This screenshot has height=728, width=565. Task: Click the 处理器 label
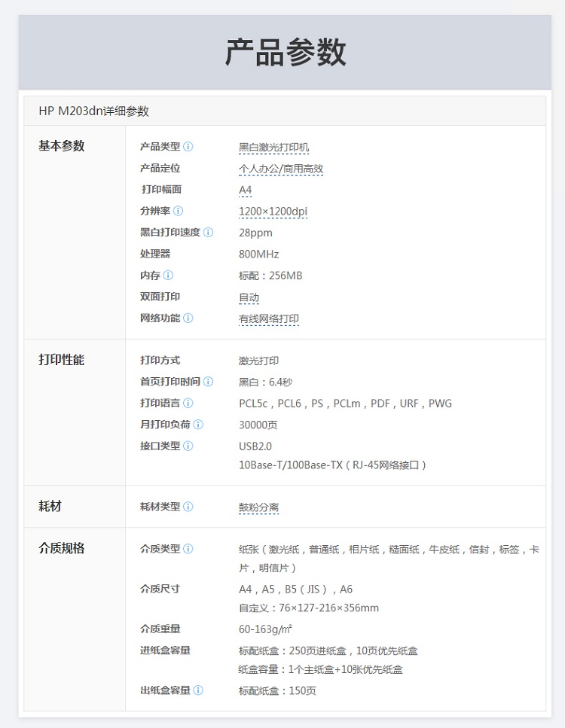coord(155,254)
